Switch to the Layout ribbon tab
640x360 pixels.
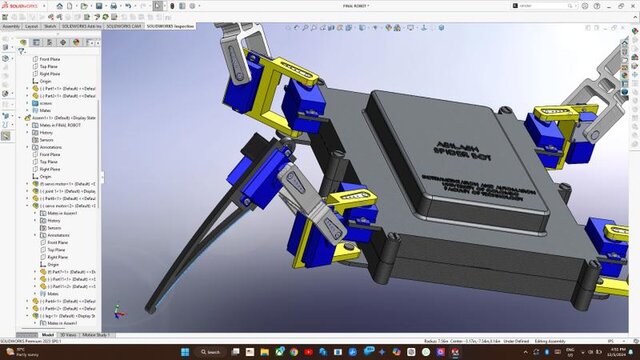[31, 26]
